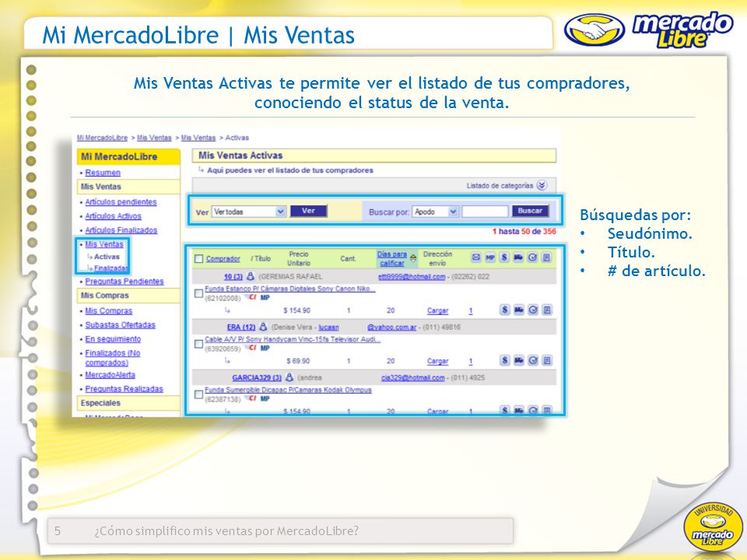This screenshot has height=560, width=747.
Task: Go to Artículos Activos in the sidebar
Action: (114, 216)
